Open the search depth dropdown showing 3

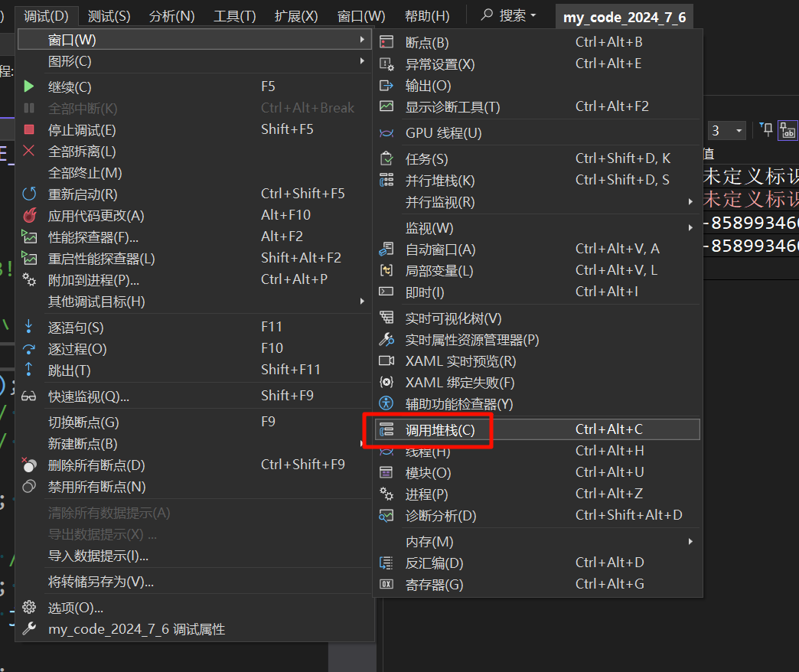click(x=726, y=131)
